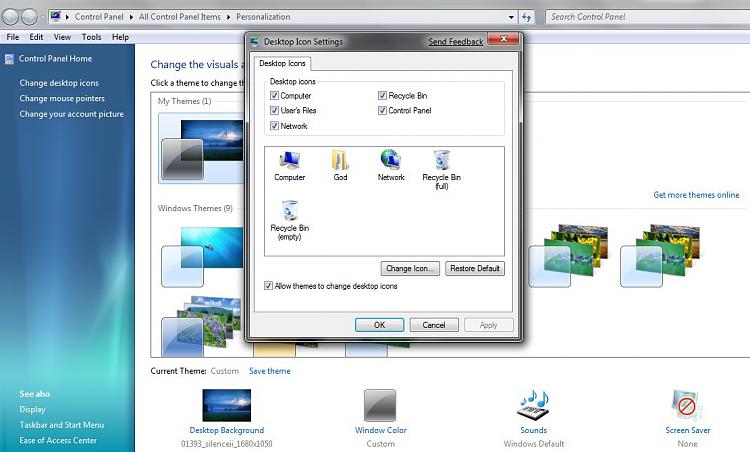Uncheck the Control Panel checkbox
This screenshot has height=452, width=750.
click(382, 110)
